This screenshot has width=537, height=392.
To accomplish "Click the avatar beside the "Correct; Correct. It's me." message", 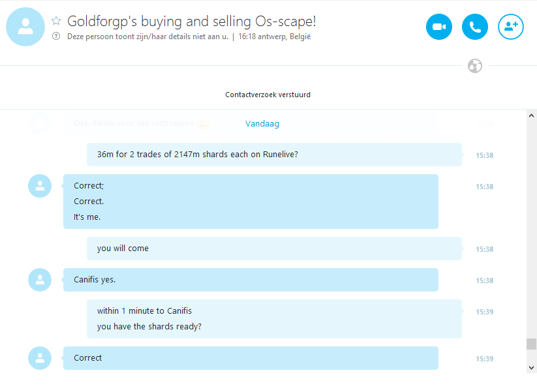I will tap(40, 186).
